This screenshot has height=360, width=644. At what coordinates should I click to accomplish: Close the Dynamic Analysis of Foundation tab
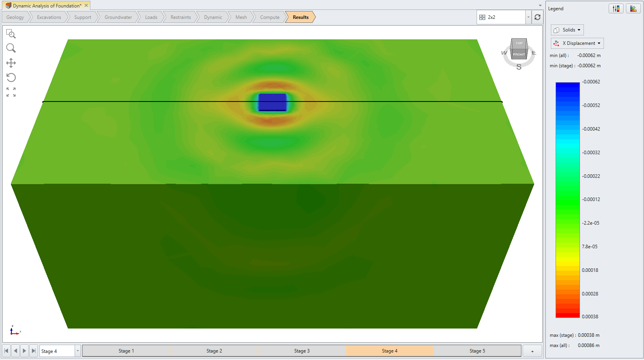86,6
